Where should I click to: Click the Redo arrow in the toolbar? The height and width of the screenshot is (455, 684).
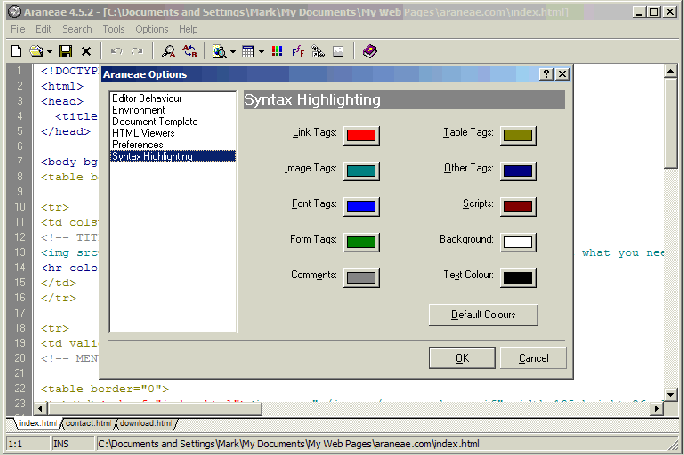(137, 51)
